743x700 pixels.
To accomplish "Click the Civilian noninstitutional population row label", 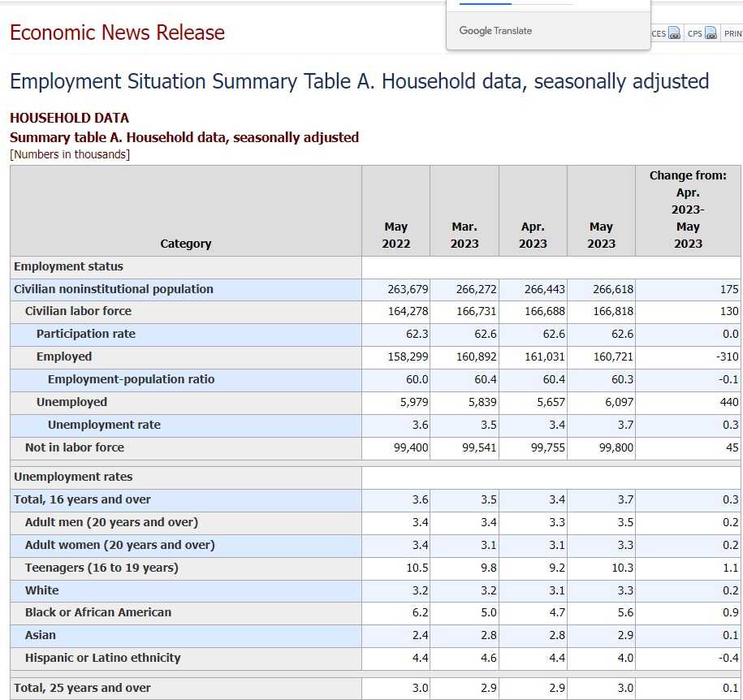I will [x=114, y=289].
